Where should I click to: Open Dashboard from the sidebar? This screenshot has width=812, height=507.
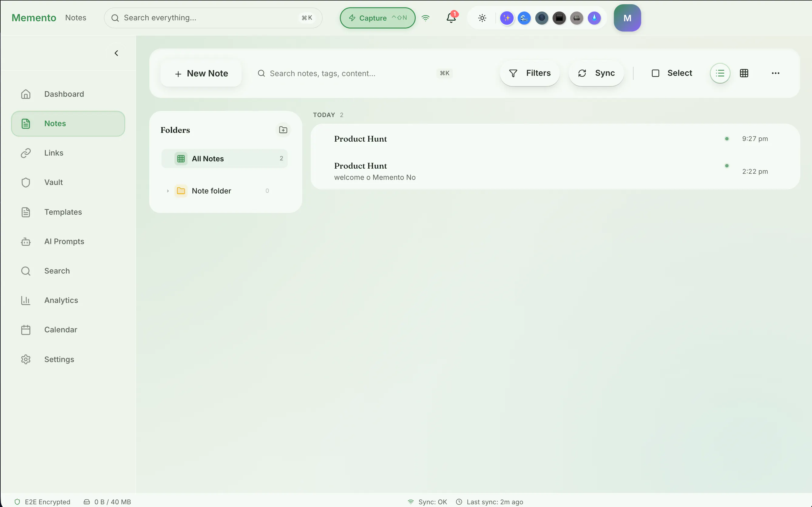(68, 94)
